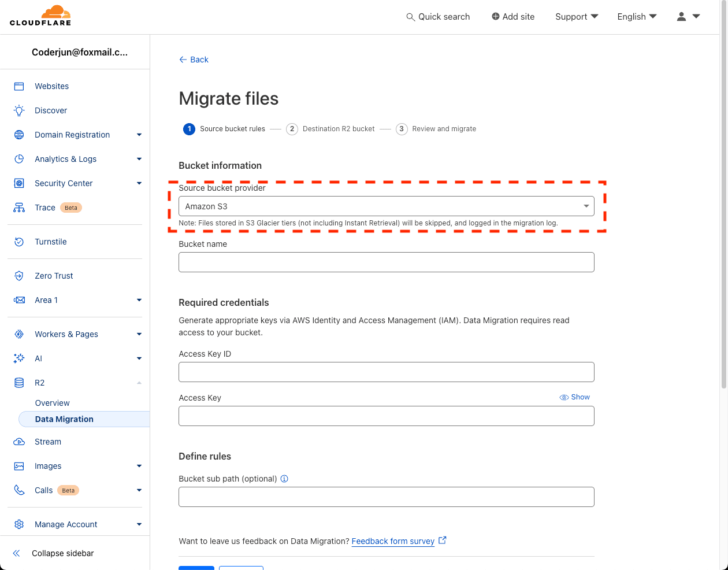Click the Workers & Pages icon
The width and height of the screenshot is (728, 570).
(19, 334)
